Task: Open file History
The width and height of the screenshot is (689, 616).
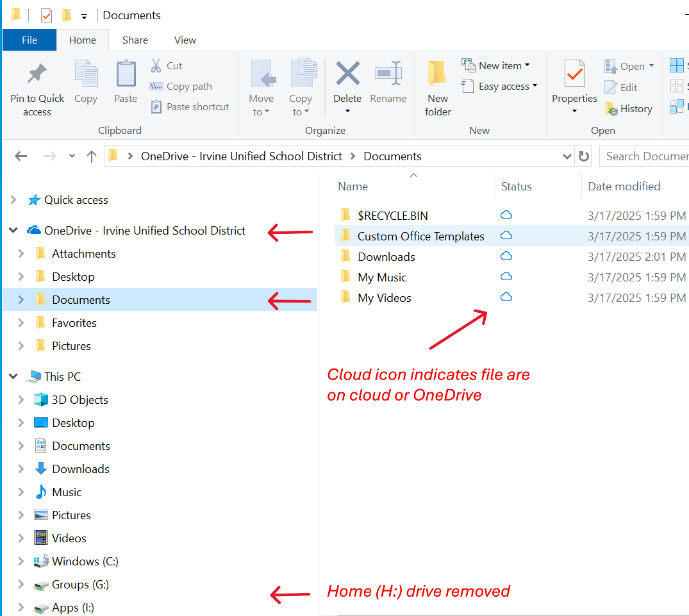Action: (x=628, y=108)
